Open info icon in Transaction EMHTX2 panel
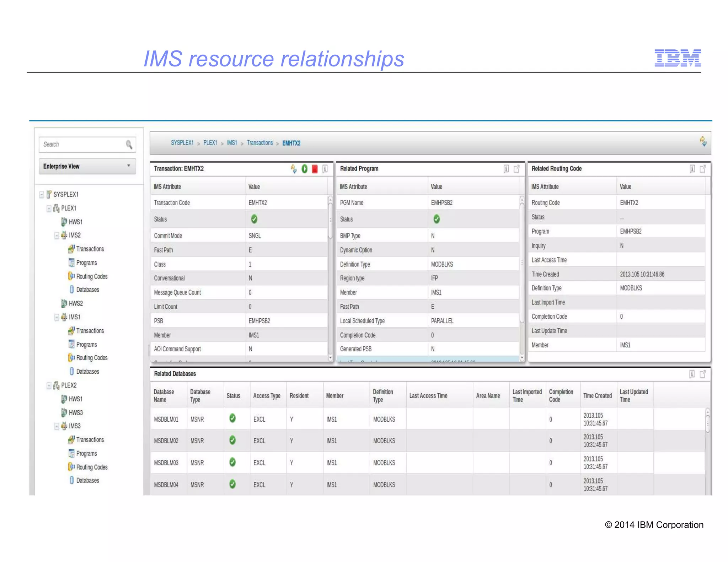This screenshot has height=562, width=728. (x=325, y=169)
